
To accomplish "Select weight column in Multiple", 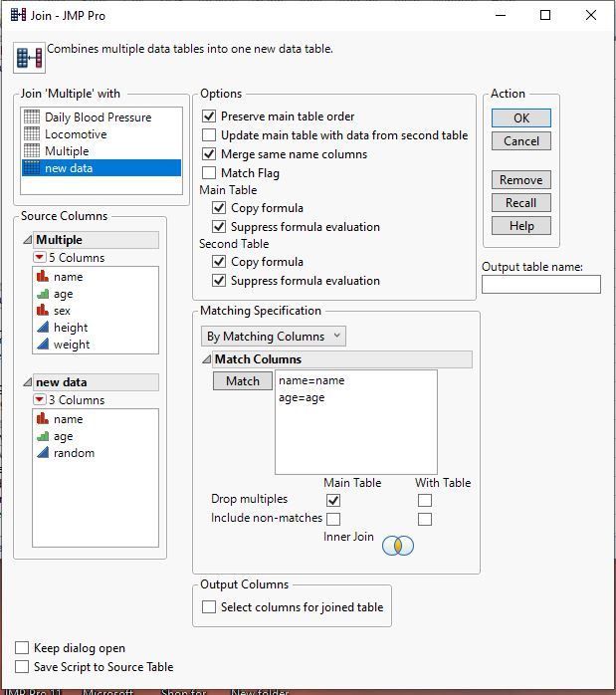I will click(x=96, y=344).
